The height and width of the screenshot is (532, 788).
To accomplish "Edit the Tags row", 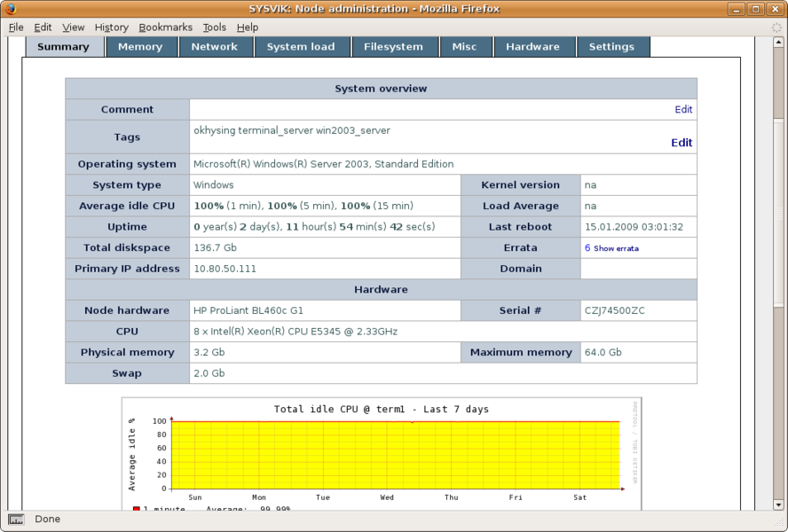I will point(682,143).
